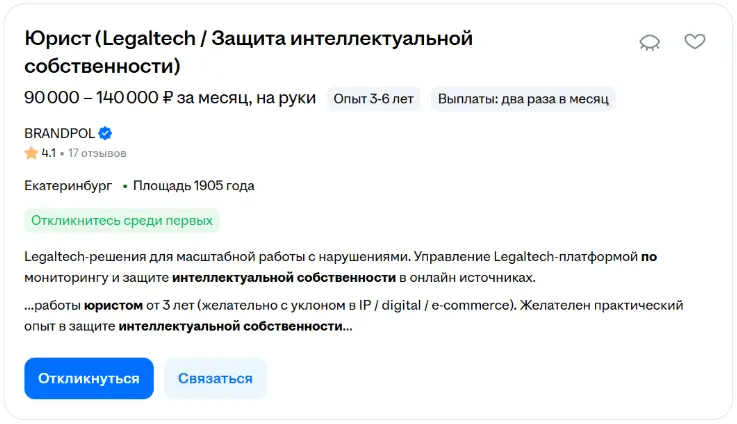Viewport: 737px width, 424px height.
Task: View the 17 отзывов employer reviews
Action: pos(97,153)
